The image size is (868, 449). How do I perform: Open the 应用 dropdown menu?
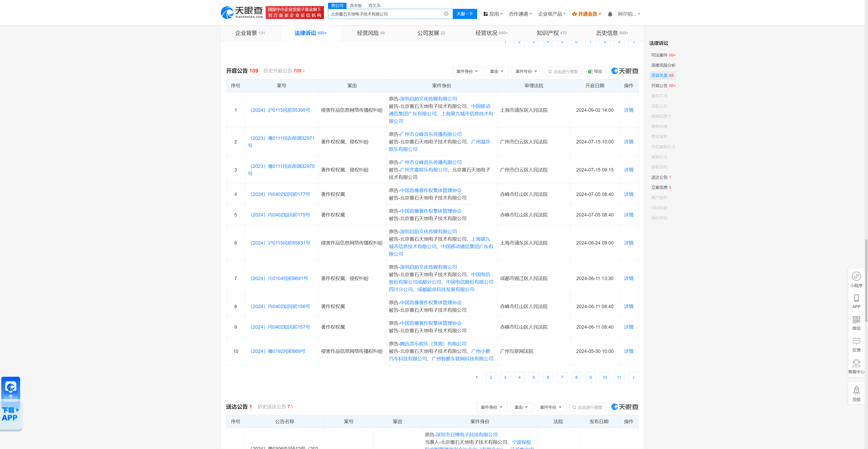(493, 14)
